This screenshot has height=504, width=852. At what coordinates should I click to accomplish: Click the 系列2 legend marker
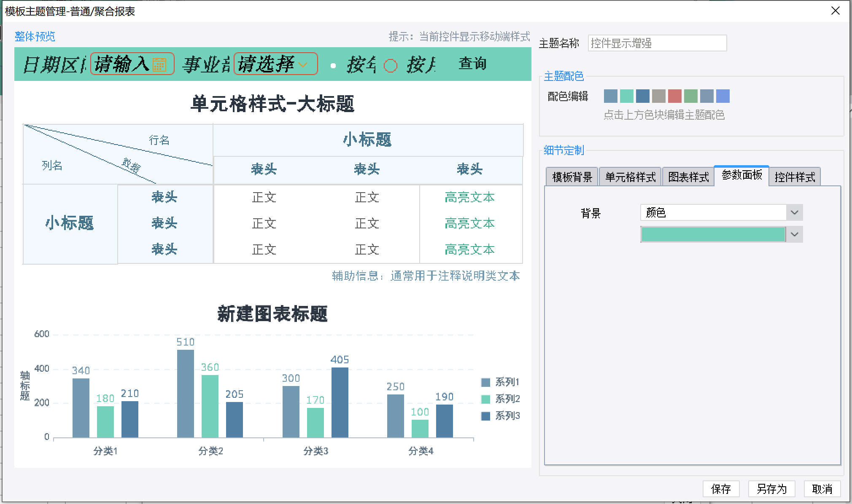[485, 399]
